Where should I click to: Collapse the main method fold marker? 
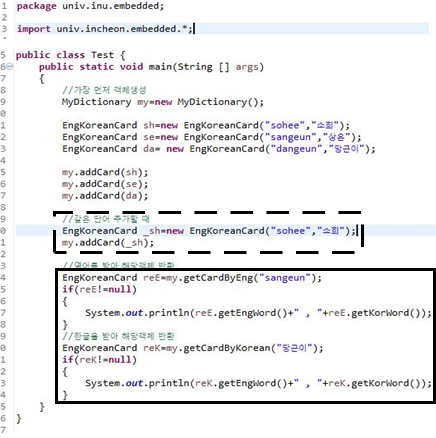[10, 67]
